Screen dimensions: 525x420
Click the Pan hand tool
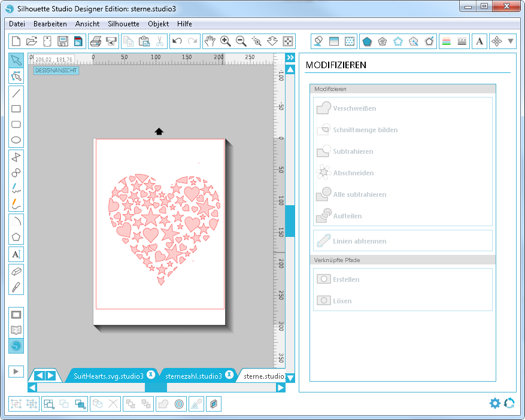[210, 41]
